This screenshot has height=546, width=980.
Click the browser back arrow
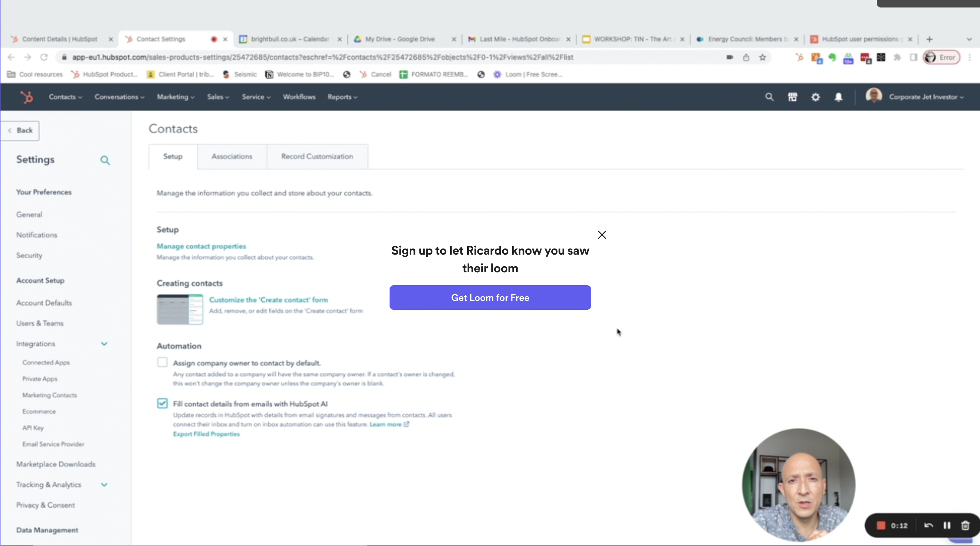click(x=11, y=57)
